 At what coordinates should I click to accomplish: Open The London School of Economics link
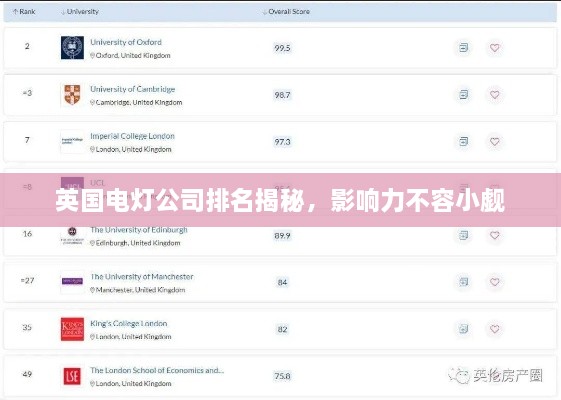coord(157,370)
